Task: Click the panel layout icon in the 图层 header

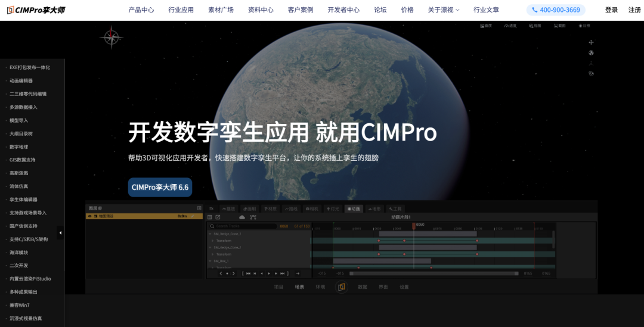Action: [199, 208]
